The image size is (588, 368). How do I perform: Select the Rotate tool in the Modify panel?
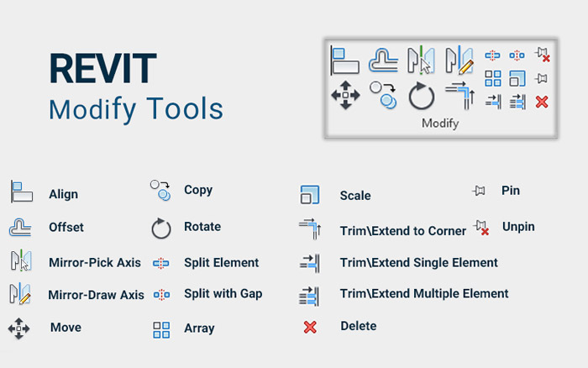[x=422, y=96]
